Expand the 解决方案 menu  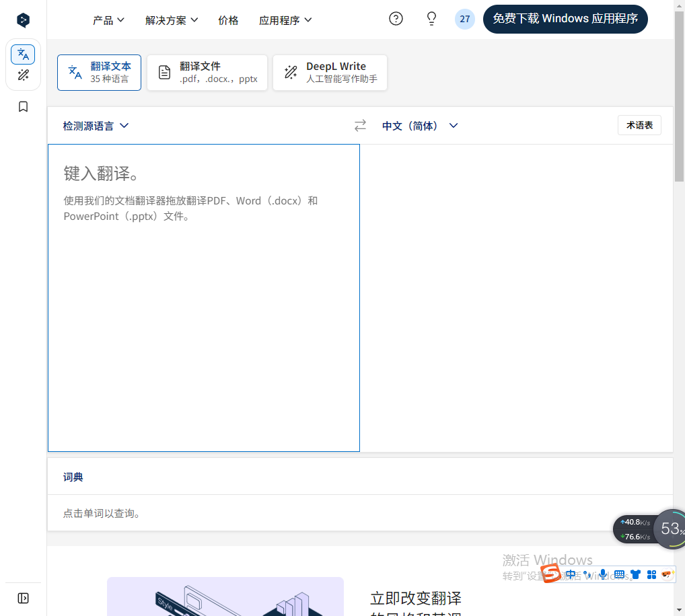(172, 20)
